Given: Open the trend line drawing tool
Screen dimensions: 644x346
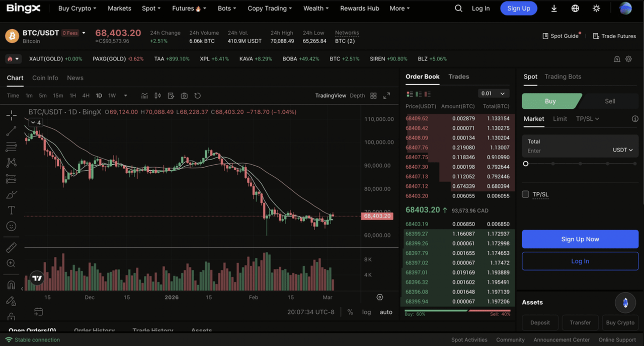Looking at the screenshot, I should (11, 131).
